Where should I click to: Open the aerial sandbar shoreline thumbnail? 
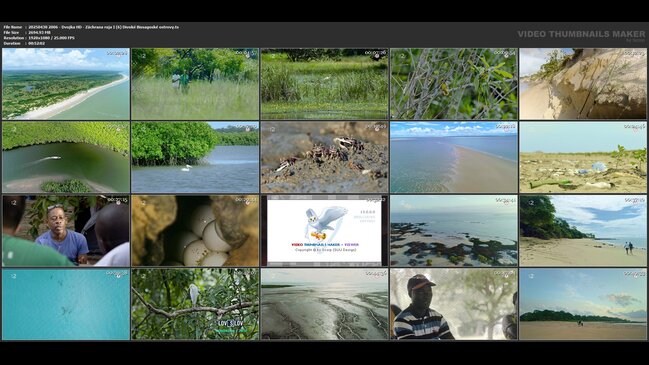454,157
